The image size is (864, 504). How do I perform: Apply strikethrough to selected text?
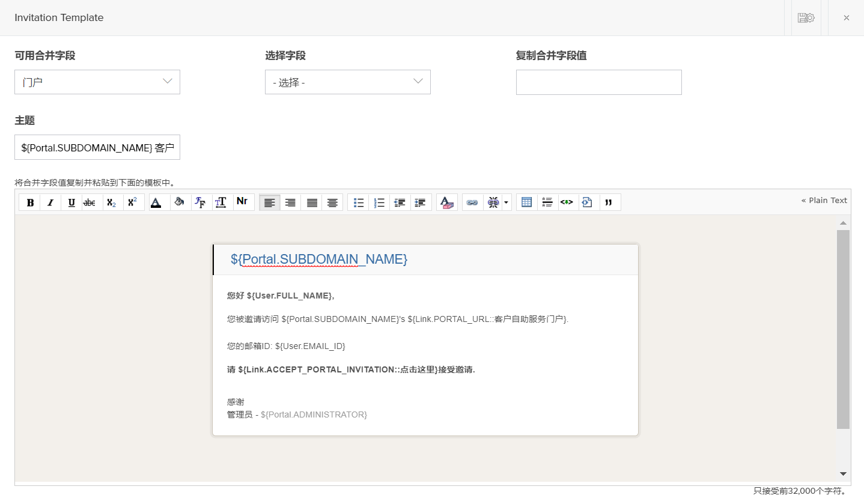[90, 202]
